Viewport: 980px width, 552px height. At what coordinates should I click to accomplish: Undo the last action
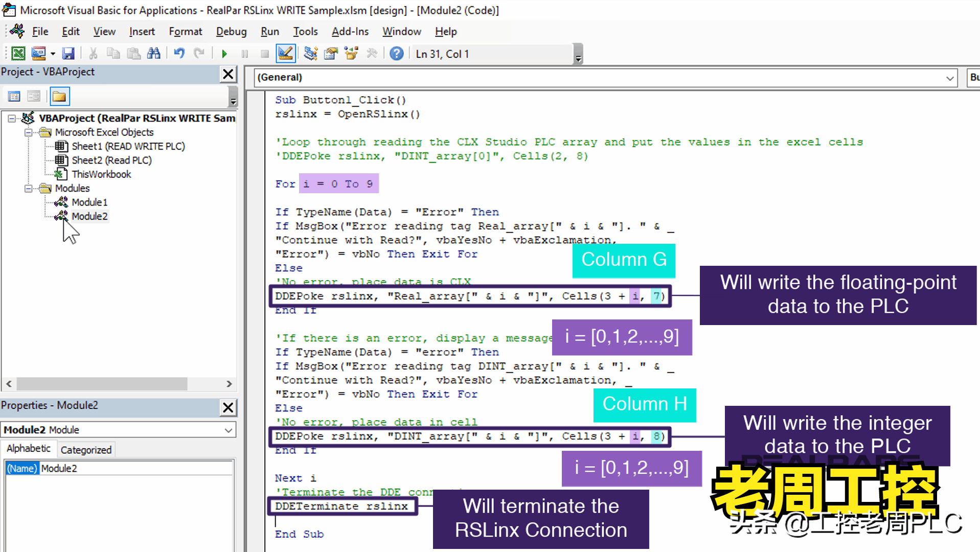(x=179, y=53)
